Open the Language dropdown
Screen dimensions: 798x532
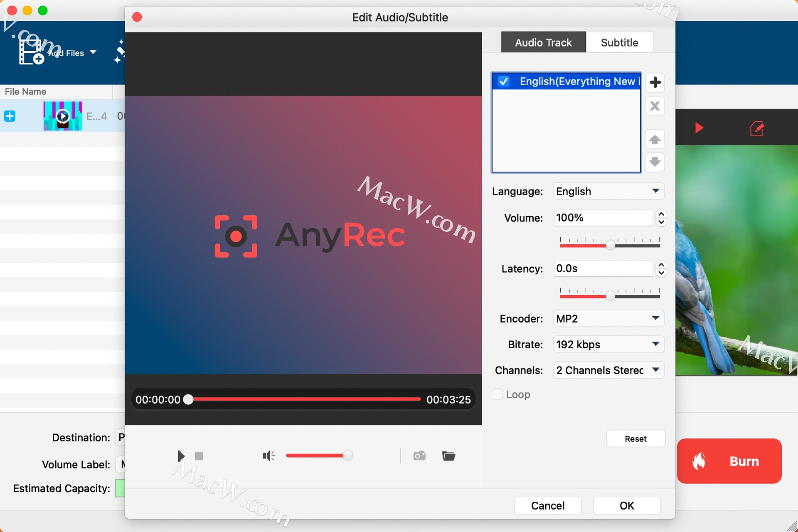pos(608,191)
